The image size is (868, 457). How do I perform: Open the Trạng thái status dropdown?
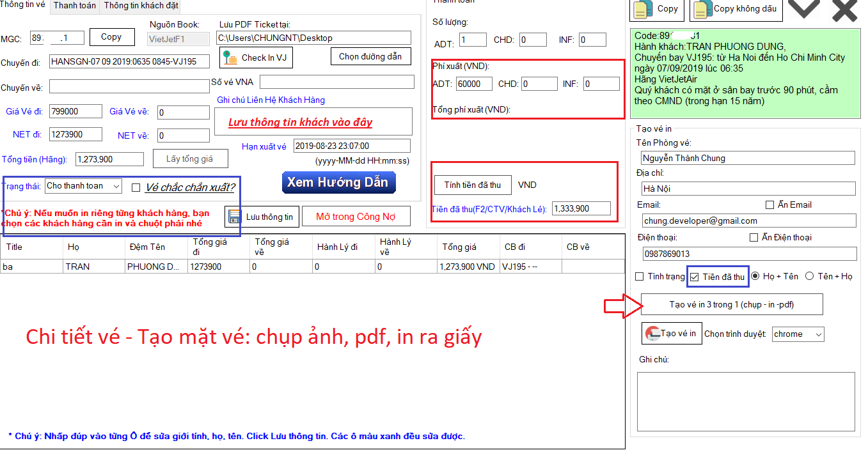pos(83,186)
